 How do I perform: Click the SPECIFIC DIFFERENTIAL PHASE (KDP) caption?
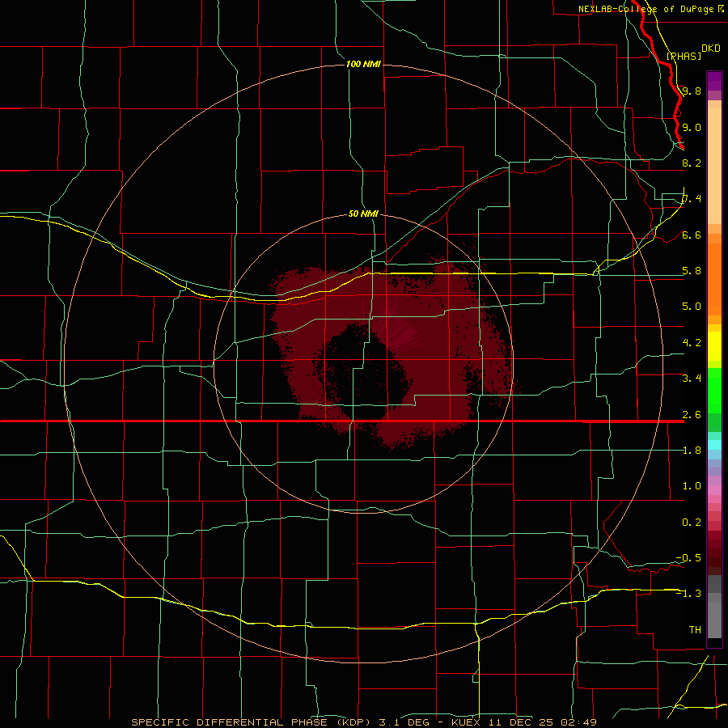(250, 722)
